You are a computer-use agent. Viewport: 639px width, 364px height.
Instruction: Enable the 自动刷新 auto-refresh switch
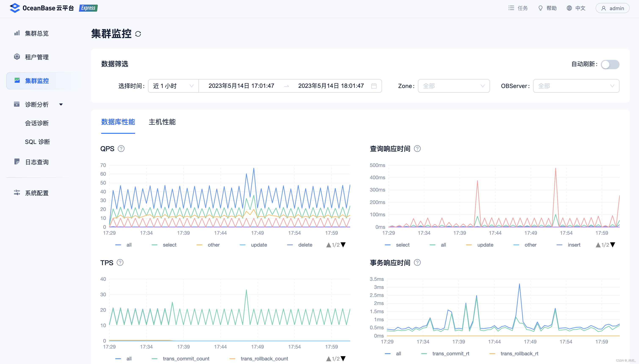610,65
